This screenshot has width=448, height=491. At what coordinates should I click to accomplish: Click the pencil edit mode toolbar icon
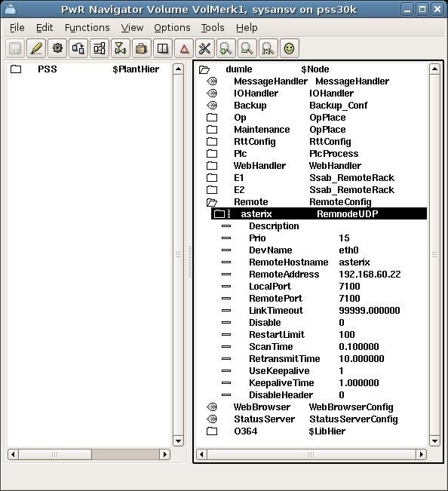tap(36, 48)
